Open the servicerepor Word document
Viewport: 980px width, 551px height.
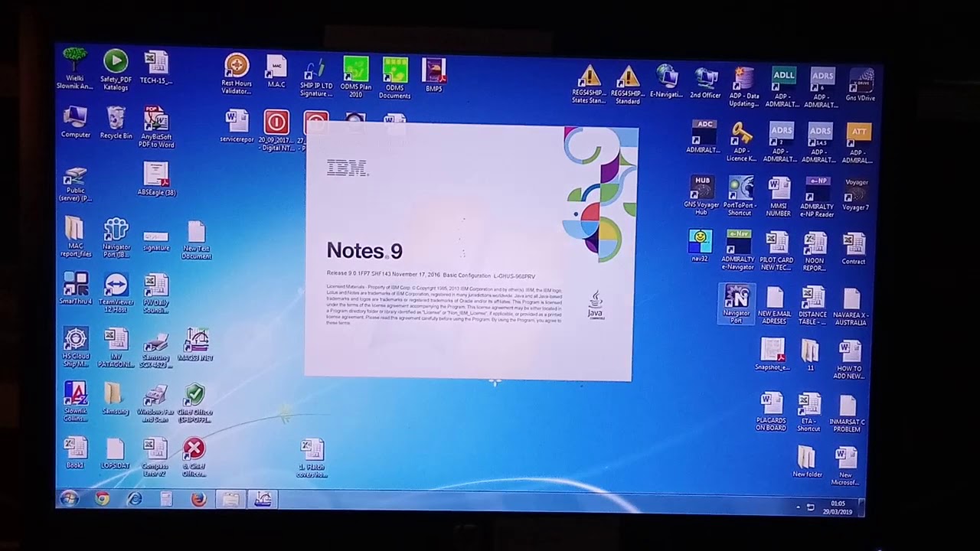pos(237,126)
